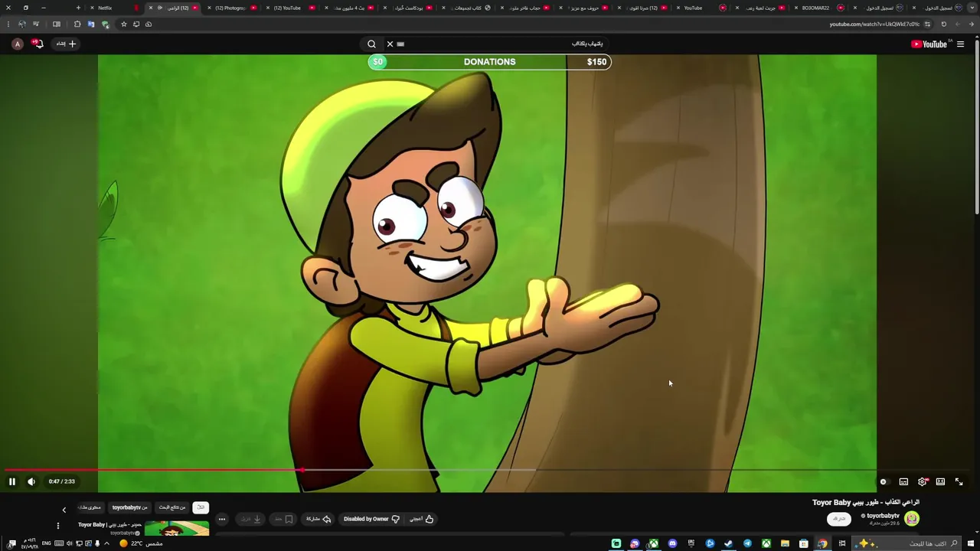Select the 'All' filter chip

click(x=201, y=507)
